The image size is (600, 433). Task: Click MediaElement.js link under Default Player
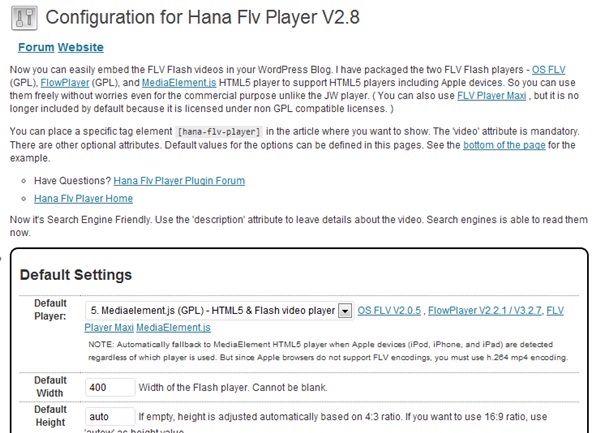coord(173,327)
